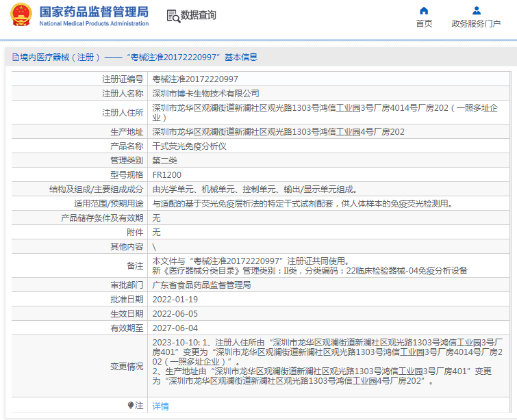
Task: Click the 注册人住所 row label
Action: click(123, 113)
